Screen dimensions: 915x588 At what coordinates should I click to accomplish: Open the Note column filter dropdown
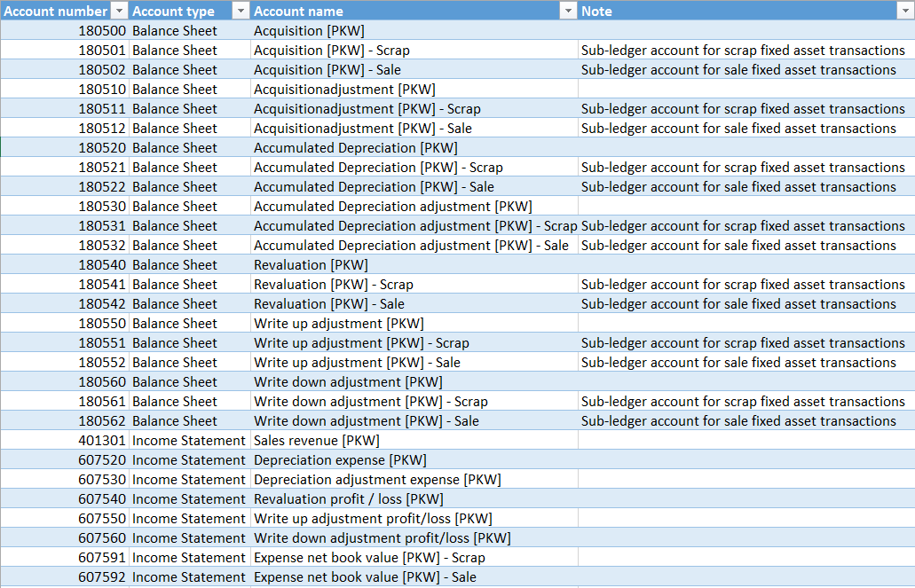click(x=904, y=11)
